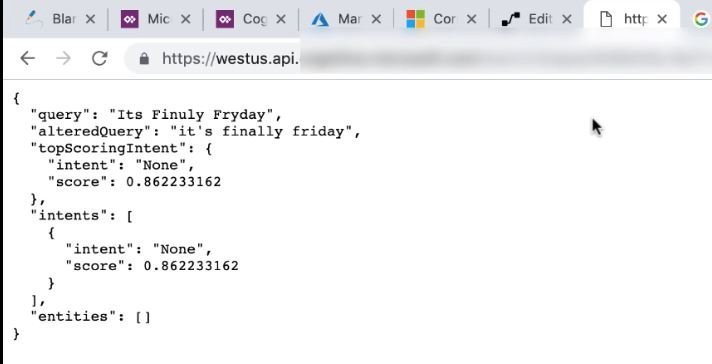This screenshot has width=712, height=364.
Task: Click the padlock icon in the address bar
Action: pos(144,59)
